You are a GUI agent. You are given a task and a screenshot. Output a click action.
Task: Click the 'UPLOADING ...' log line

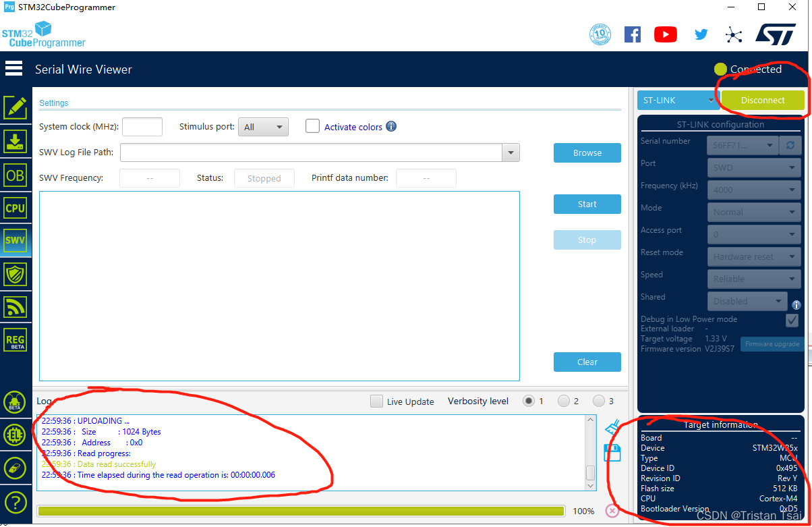(86, 420)
